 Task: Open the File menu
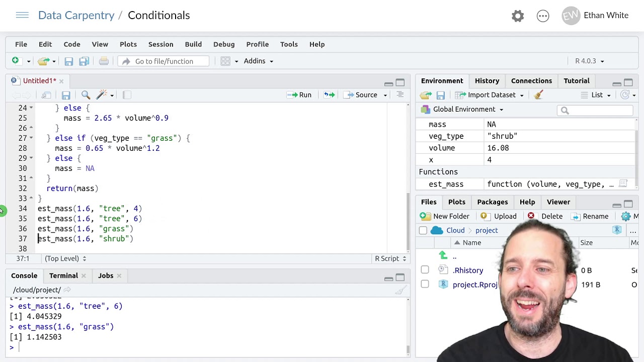point(21,44)
